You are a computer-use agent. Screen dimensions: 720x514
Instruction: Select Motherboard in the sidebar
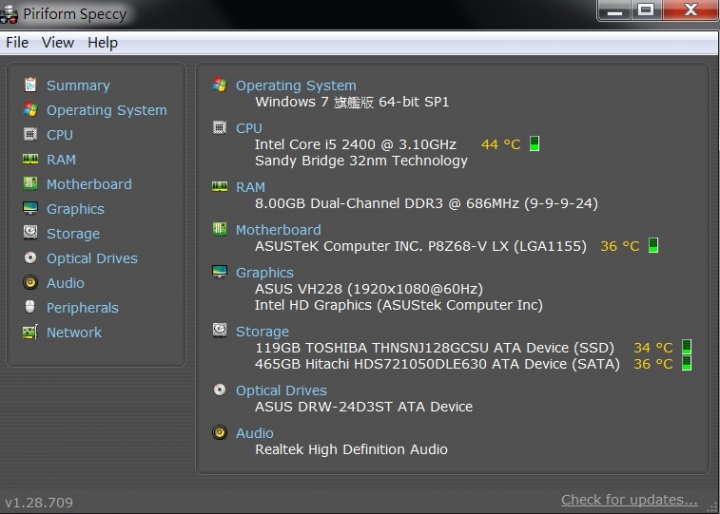(89, 184)
